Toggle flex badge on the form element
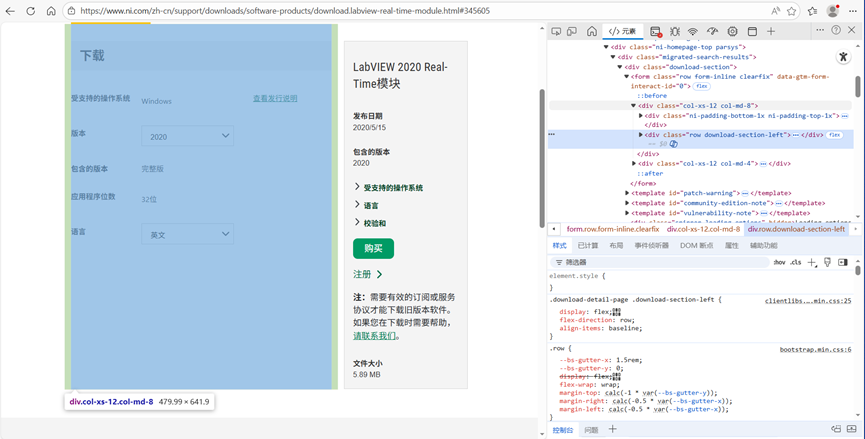865x439 pixels. tap(702, 87)
